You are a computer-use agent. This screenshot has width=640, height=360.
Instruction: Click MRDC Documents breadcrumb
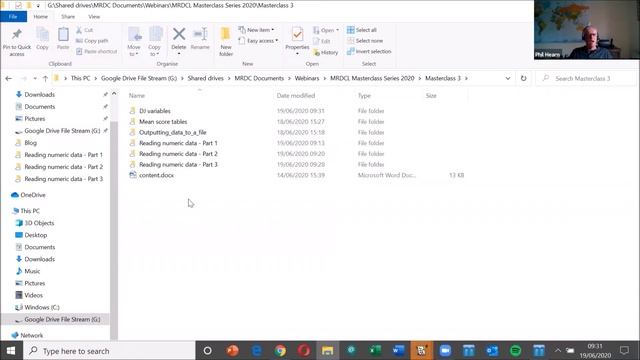click(259, 78)
